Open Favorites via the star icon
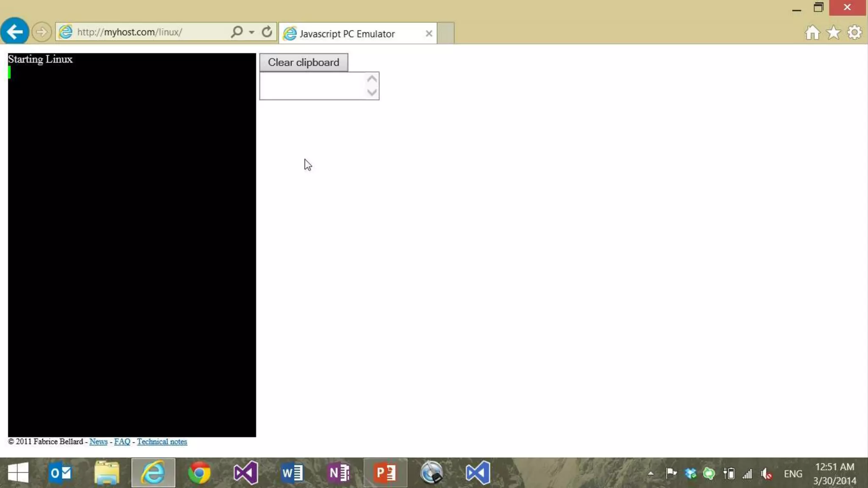This screenshot has height=488, width=868. tap(833, 33)
